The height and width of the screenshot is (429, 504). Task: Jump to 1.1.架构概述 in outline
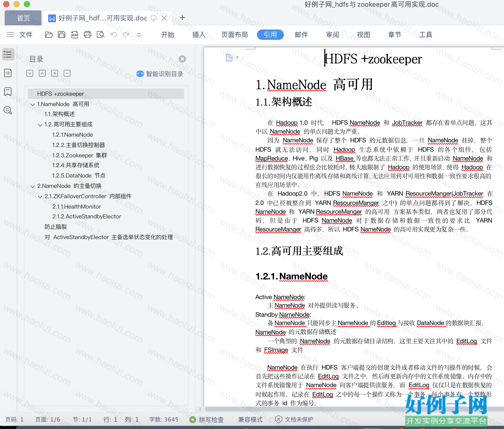[60, 114]
